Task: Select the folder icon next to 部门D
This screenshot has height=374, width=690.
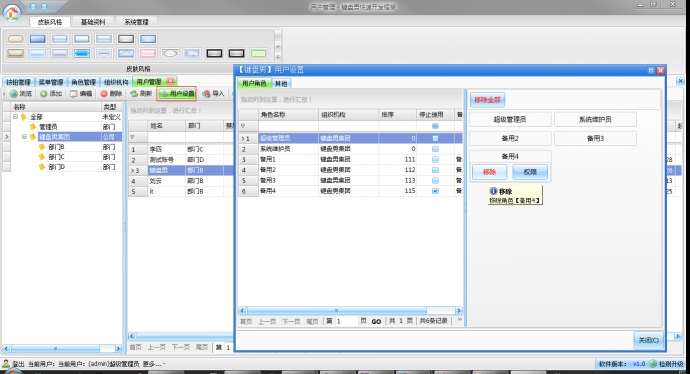Action: 42,167
